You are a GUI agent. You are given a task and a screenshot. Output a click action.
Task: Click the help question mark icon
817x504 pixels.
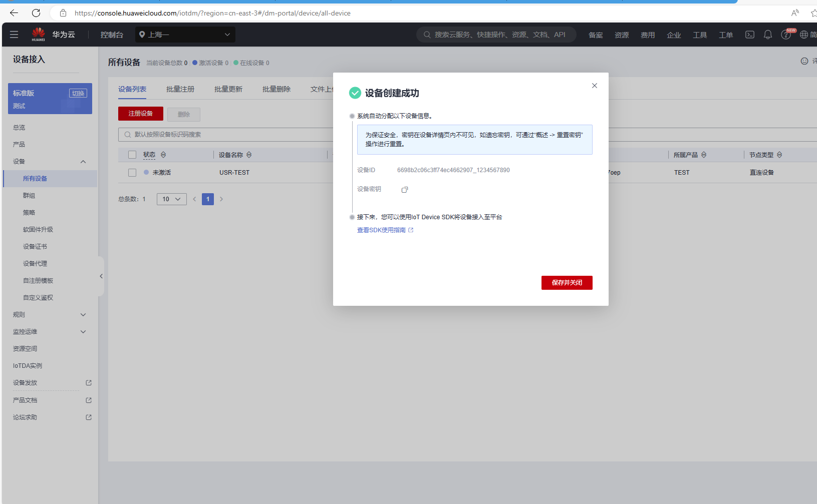coord(785,35)
